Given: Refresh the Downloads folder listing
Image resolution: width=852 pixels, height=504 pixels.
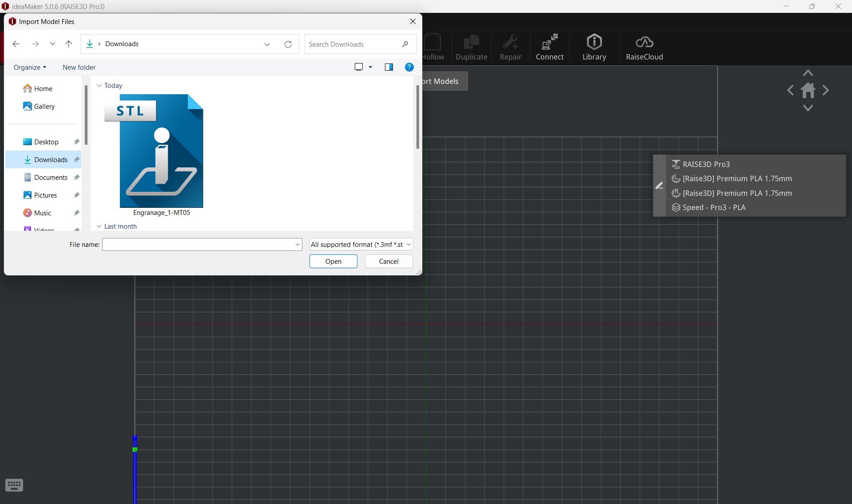Looking at the screenshot, I should (x=288, y=44).
